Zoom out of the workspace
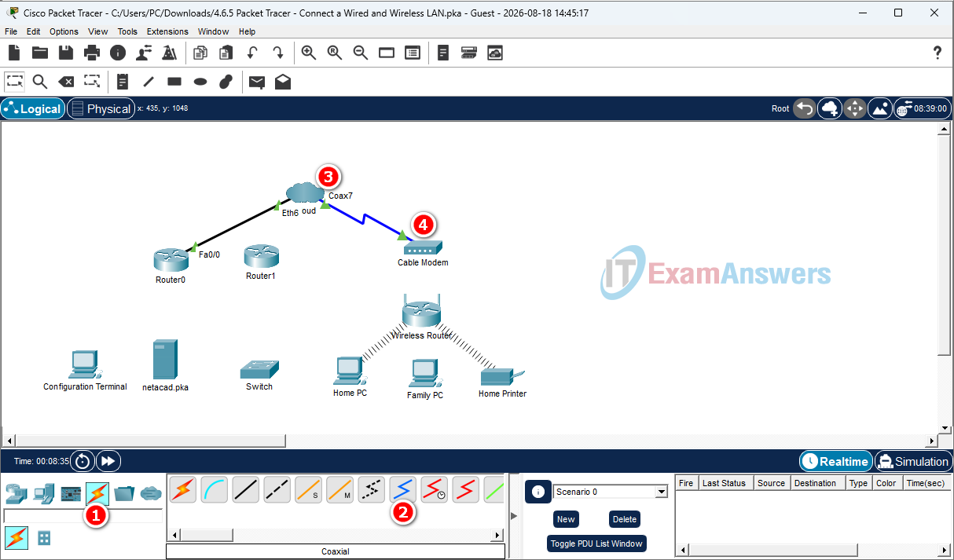The height and width of the screenshot is (560, 954). (x=361, y=53)
